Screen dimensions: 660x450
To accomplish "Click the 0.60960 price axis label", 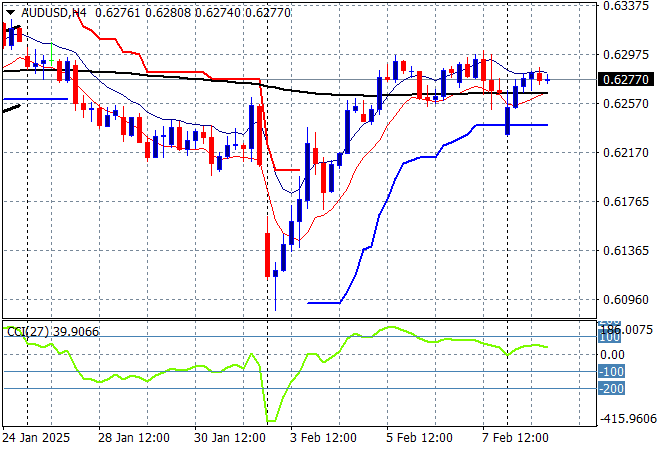I will [x=626, y=300].
